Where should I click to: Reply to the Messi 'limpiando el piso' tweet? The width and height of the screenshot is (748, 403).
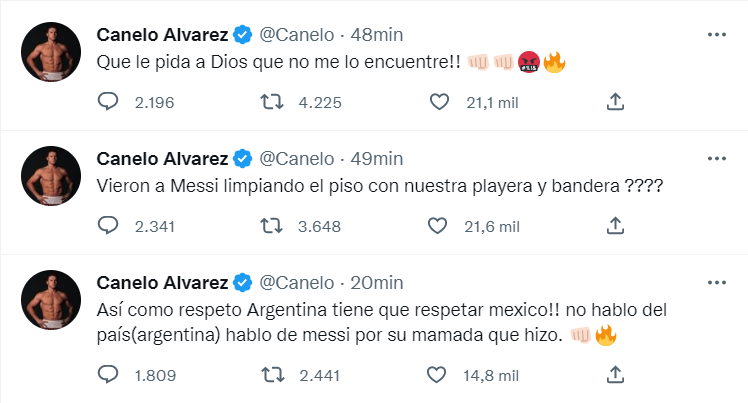pyautogui.click(x=109, y=225)
